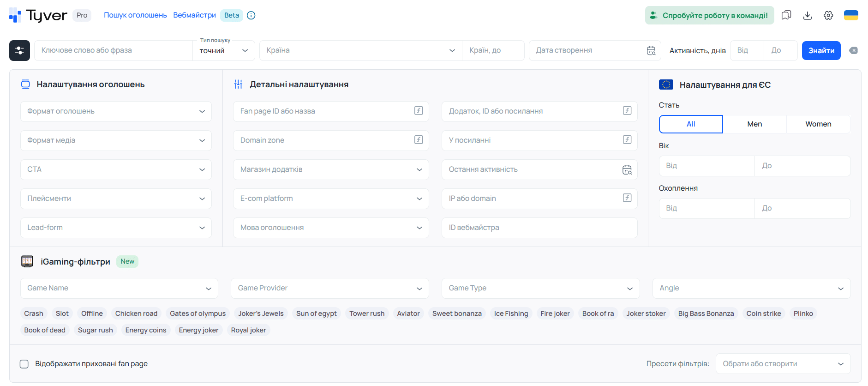Click the info icon next to Beta

coord(251,15)
